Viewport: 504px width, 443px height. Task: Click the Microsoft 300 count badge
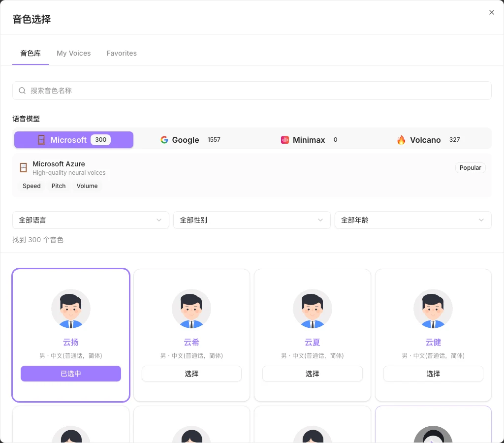100,140
